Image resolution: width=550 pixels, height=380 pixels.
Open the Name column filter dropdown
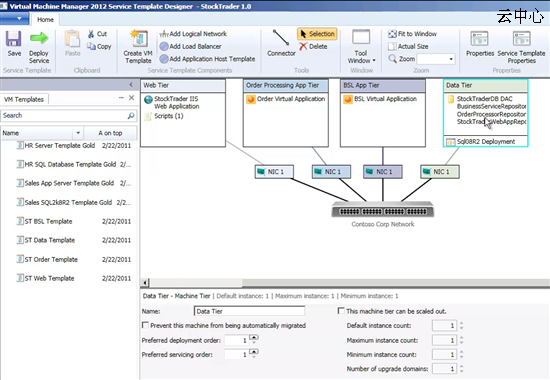78,133
